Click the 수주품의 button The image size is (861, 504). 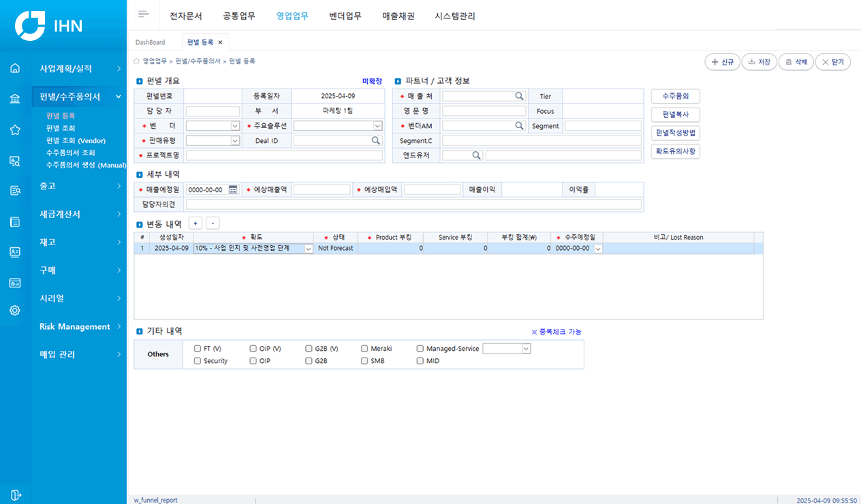(675, 96)
